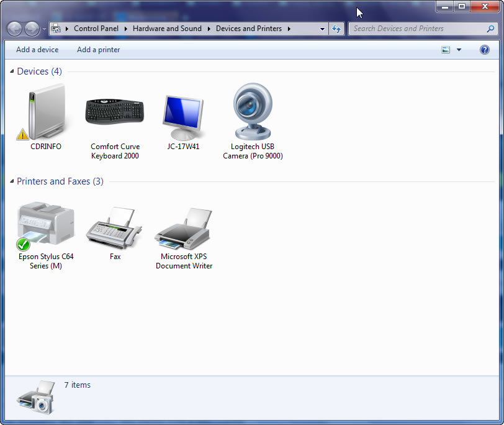504x425 pixels.
Task: Open the Epson Stylus C64 Series printer
Action: click(x=45, y=222)
